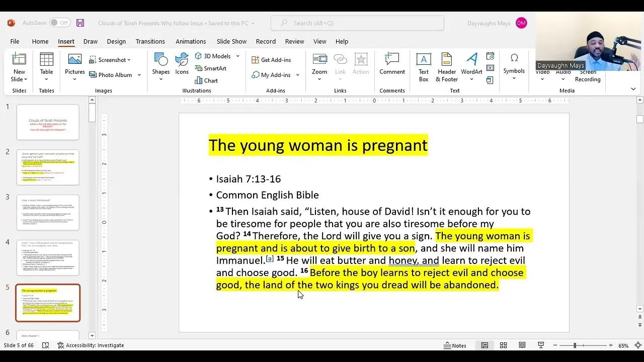Open the Record menu tab

coord(266,41)
